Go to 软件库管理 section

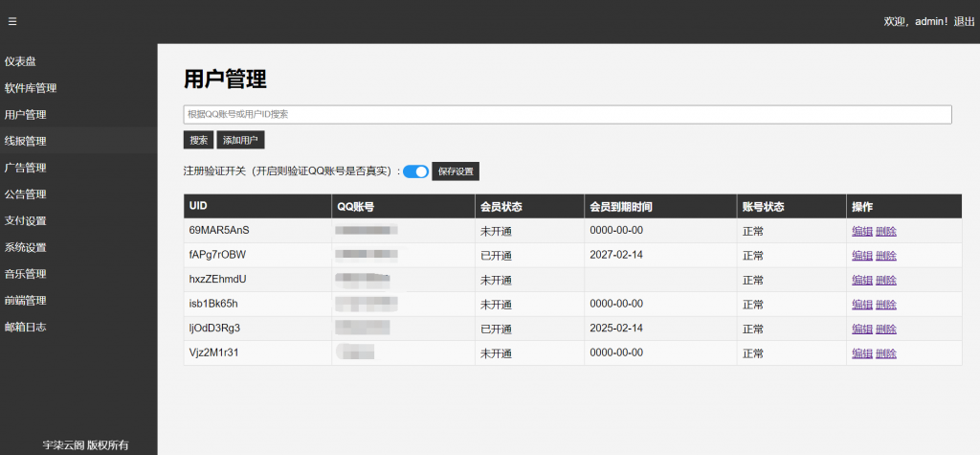click(x=31, y=88)
